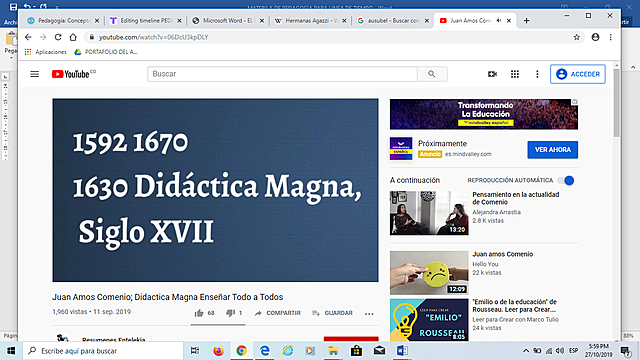Switch to Word from the taskbar
The height and width of the screenshot is (360, 640).
(x=402, y=351)
